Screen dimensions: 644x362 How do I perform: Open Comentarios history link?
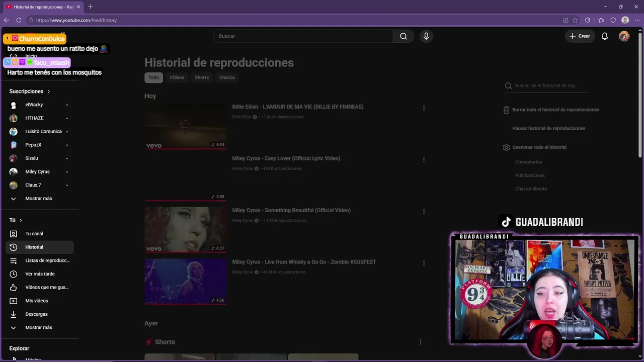point(528,162)
